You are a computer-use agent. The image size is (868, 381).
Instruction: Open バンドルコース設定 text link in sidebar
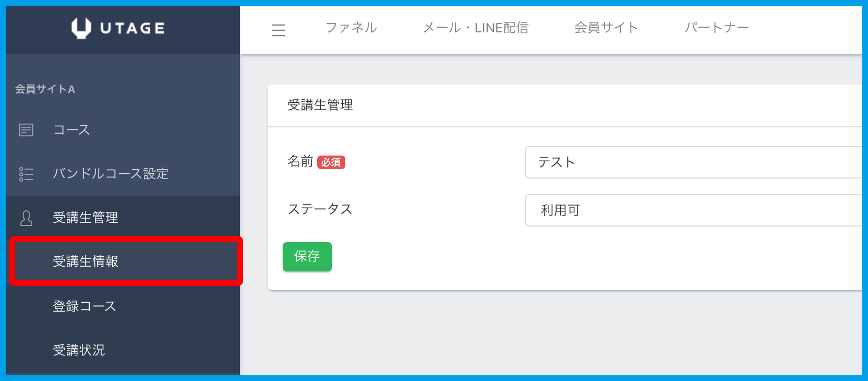click(x=111, y=174)
